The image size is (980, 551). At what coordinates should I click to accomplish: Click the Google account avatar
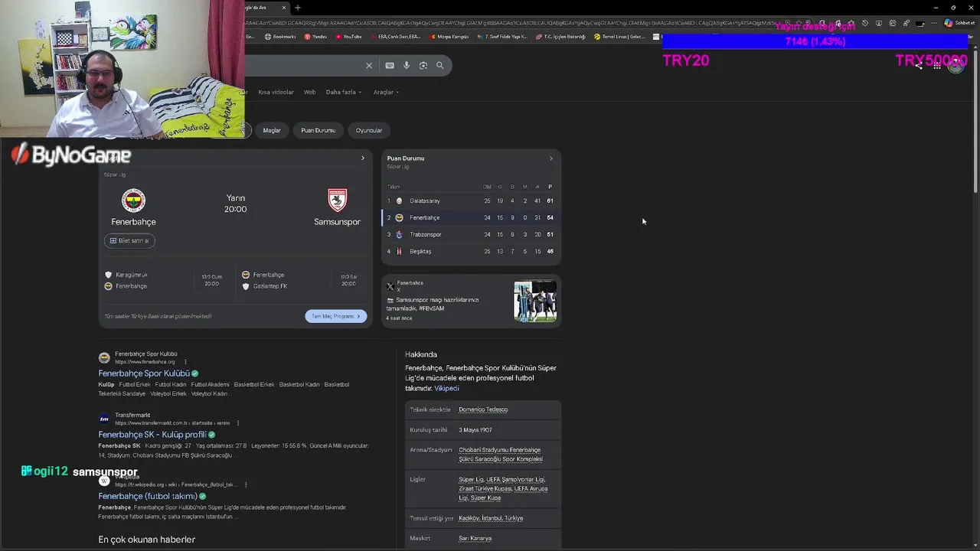pos(955,65)
